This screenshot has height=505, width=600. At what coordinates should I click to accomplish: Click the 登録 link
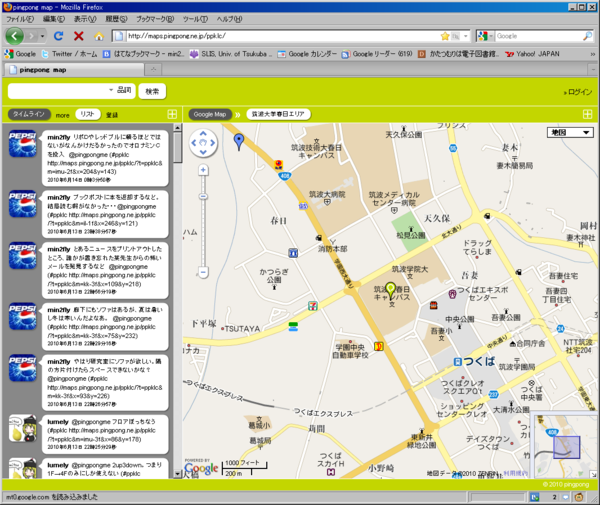(x=112, y=115)
